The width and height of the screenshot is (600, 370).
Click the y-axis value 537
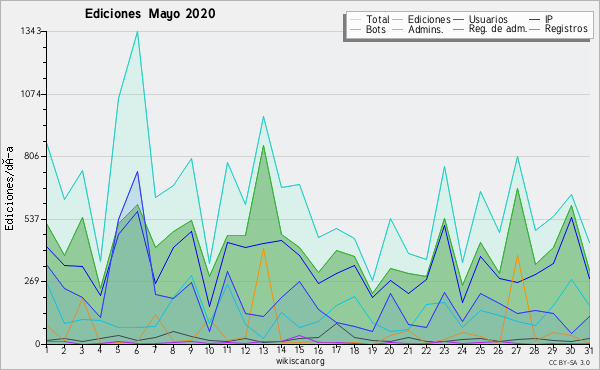(x=32, y=219)
